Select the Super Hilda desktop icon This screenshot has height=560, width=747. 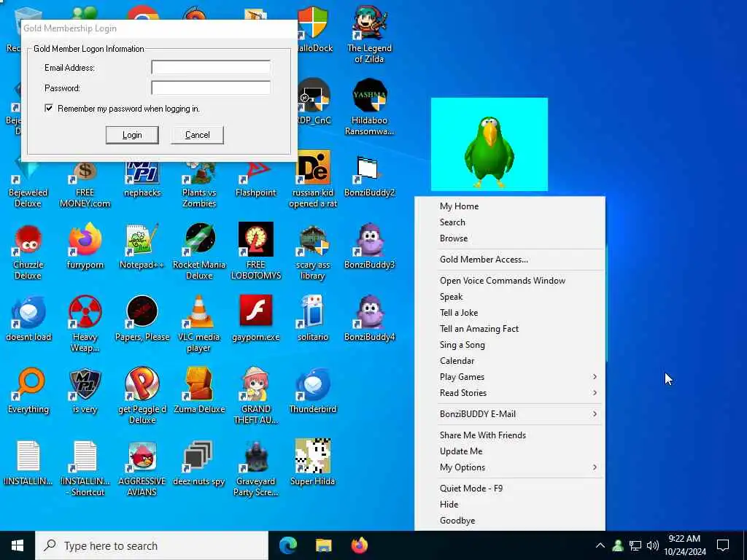pyautogui.click(x=313, y=463)
